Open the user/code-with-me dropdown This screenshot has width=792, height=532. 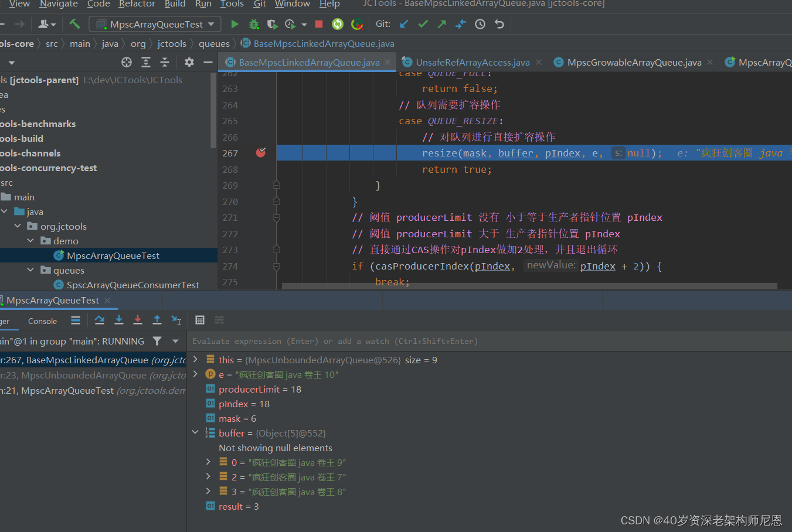(x=47, y=24)
